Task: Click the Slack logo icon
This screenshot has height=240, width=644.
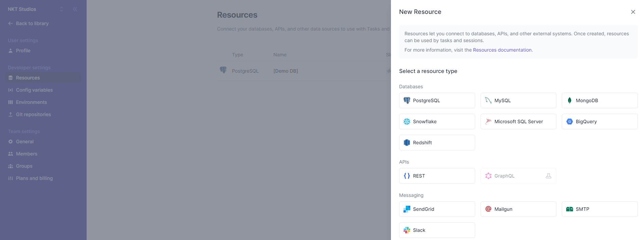Action: [407, 230]
